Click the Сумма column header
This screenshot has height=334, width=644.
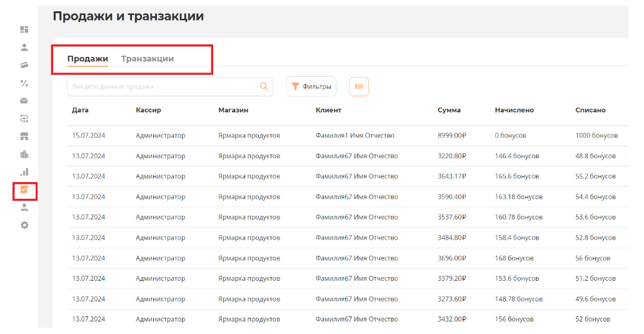click(x=449, y=110)
